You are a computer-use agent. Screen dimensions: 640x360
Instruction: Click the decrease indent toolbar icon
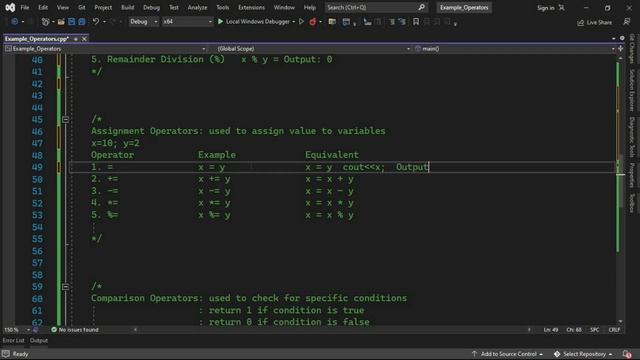(391, 22)
